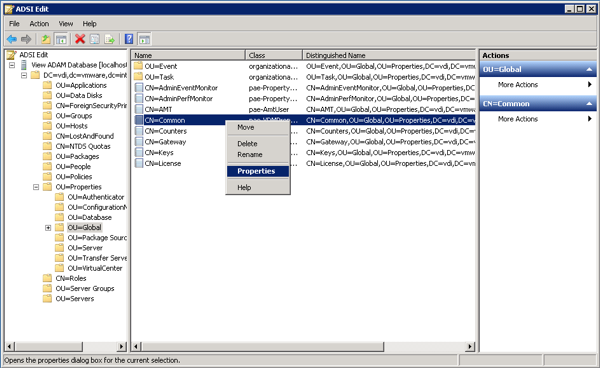Click the View ADAM Database server icon
600x368 pixels.
(24, 65)
